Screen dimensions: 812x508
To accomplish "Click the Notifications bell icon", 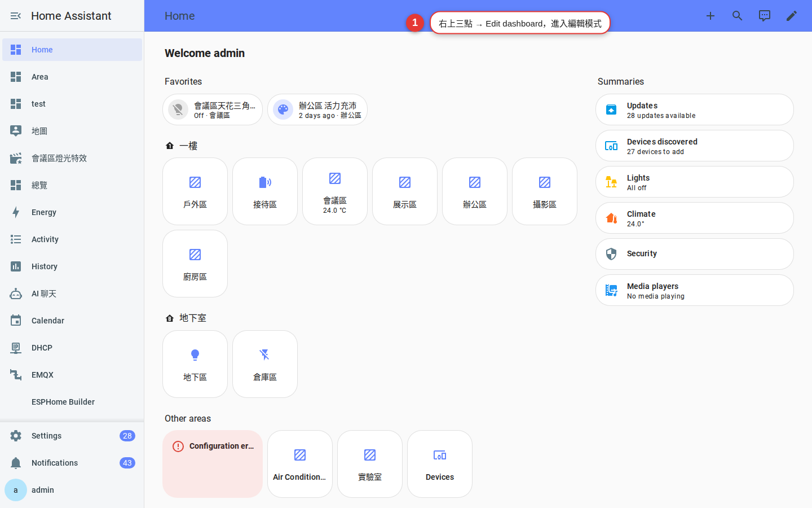I will [16, 463].
